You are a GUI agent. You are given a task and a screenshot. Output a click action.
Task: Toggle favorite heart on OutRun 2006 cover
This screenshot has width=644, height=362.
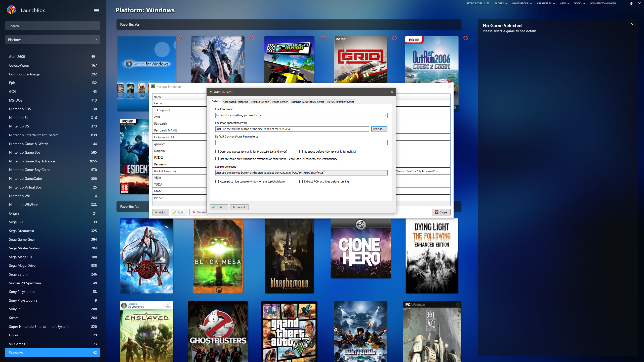click(466, 38)
